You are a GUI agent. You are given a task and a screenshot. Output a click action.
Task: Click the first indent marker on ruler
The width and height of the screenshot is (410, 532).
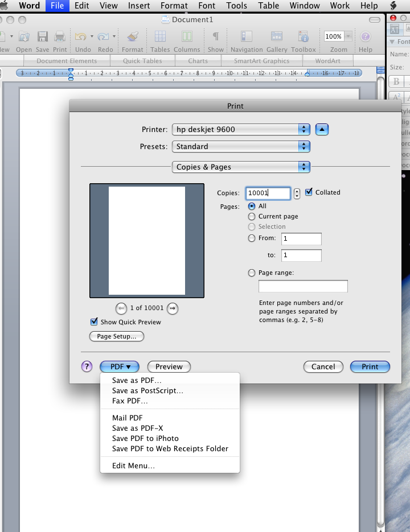click(71, 71)
